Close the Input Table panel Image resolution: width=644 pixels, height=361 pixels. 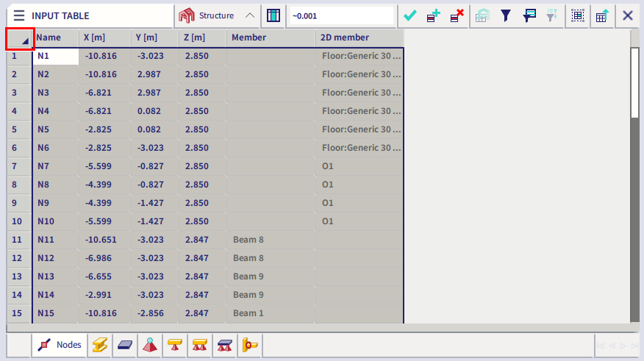(x=628, y=15)
